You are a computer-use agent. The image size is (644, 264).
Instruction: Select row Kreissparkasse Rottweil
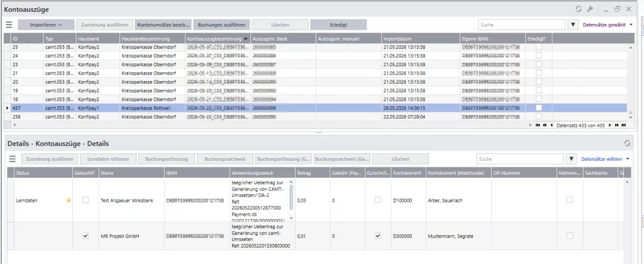316,107
